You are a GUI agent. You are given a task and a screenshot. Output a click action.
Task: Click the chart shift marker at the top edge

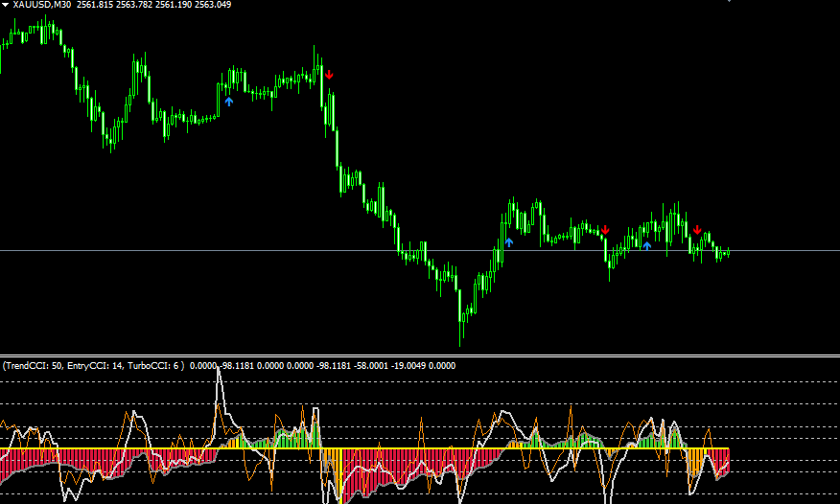tap(729, 1)
